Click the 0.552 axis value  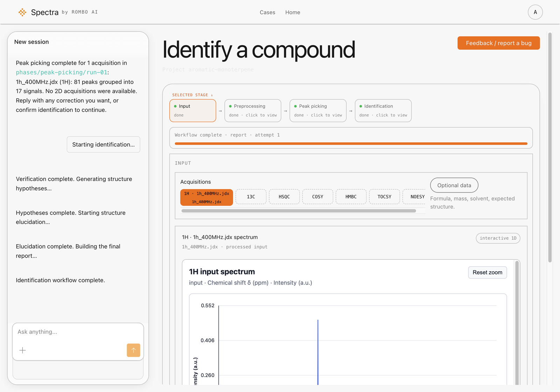(x=208, y=306)
